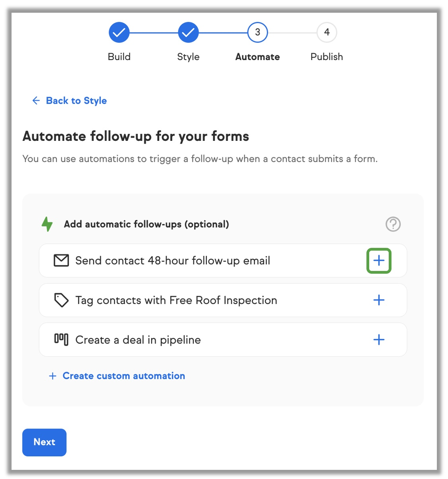Select the Send contact 48-hour follow-up email row
This screenshot has width=448, height=479.
[x=223, y=261]
